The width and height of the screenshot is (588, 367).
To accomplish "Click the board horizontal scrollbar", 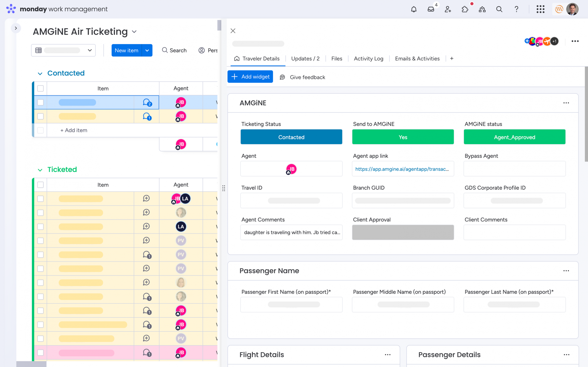I will tap(31, 364).
